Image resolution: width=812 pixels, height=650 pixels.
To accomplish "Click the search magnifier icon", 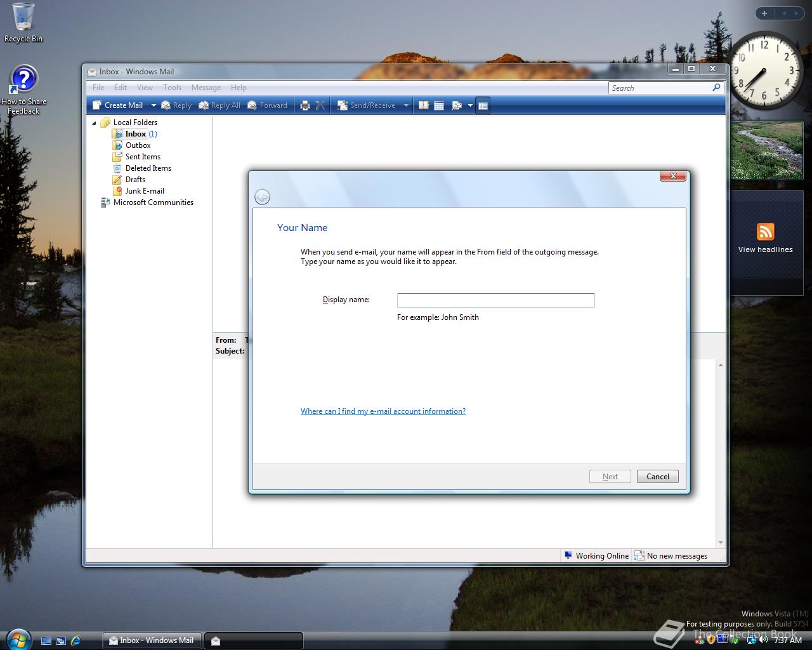I will [x=717, y=88].
